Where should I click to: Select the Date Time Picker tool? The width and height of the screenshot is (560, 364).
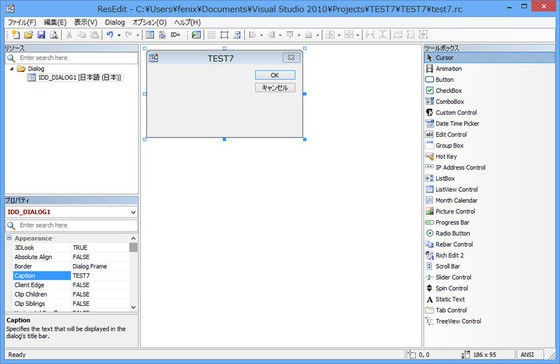(x=489, y=124)
